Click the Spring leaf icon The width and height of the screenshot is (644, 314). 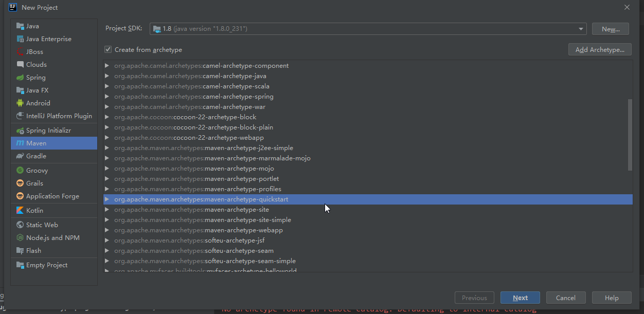[20, 78]
